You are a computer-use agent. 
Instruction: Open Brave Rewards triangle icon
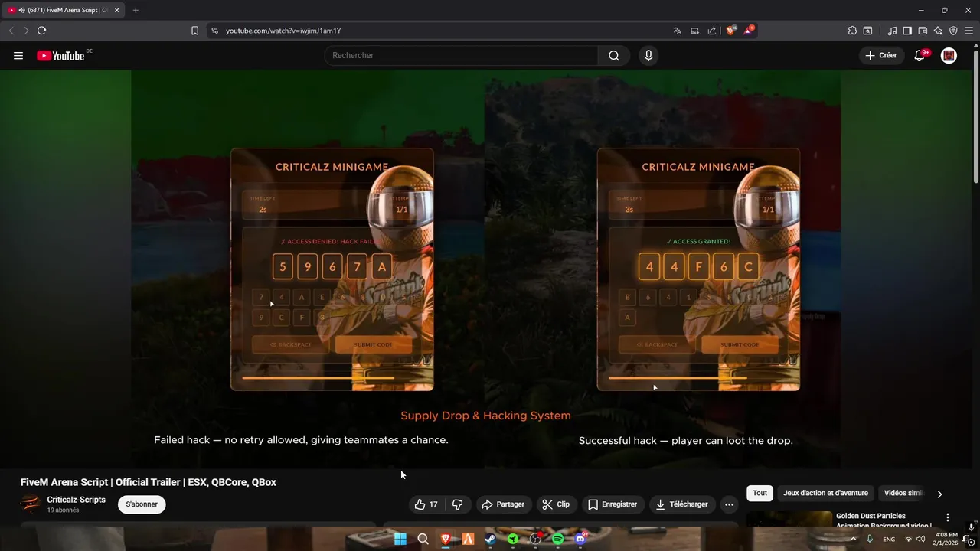coord(749,31)
